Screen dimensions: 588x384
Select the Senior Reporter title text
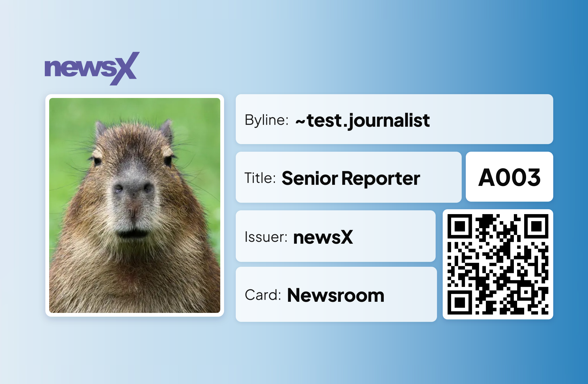tap(351, 179)
